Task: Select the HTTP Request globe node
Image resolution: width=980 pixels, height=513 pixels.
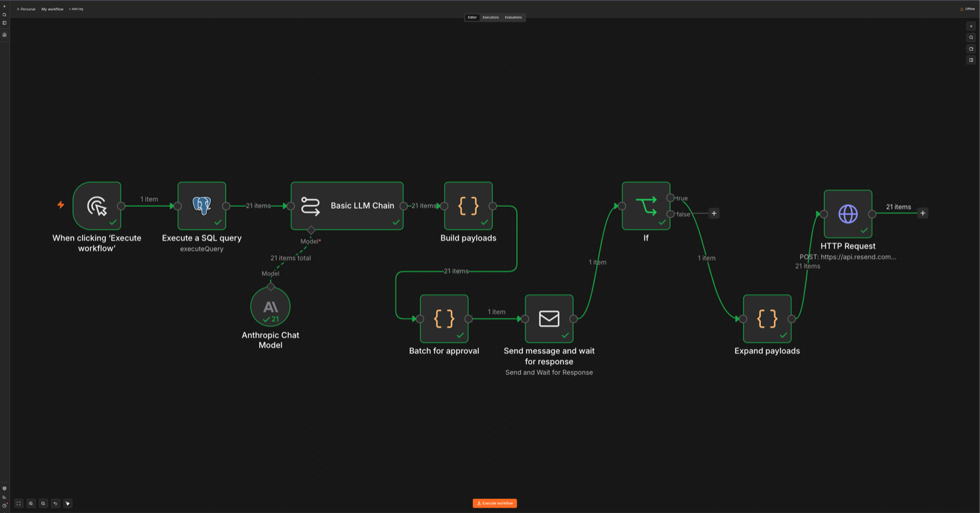Action: tap(848, 214)
